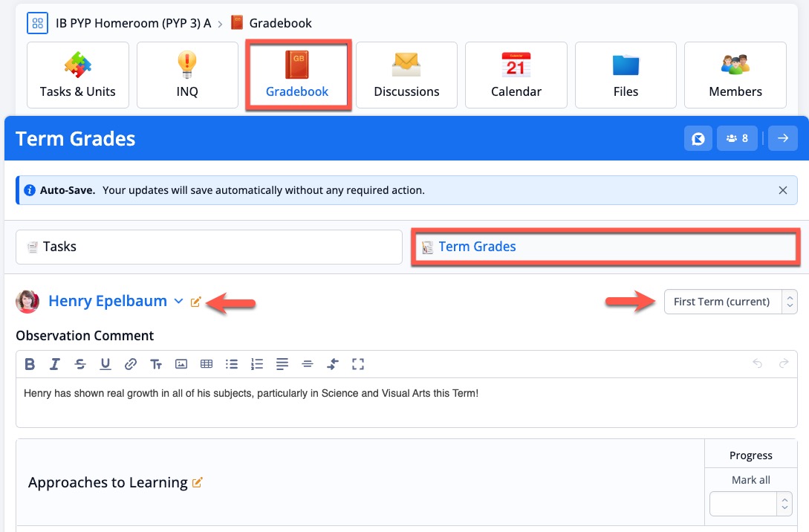Create a bulleted list in the editor
Screen dimensions: 809x532
click(x=232, y=364)
